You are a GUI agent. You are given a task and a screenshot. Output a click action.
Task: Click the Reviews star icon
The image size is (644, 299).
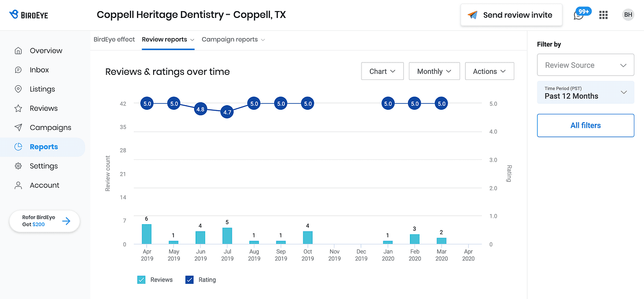(x=18, y=108)
